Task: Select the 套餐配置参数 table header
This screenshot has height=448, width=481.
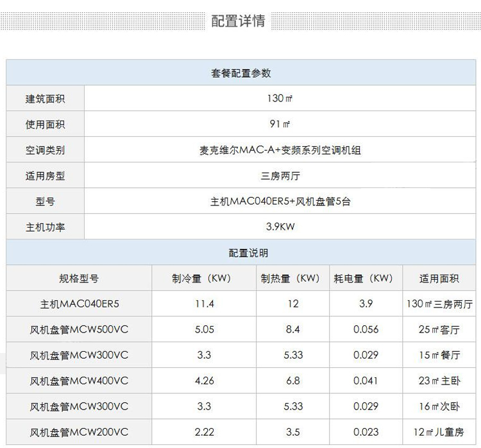Action: (241, 73)
